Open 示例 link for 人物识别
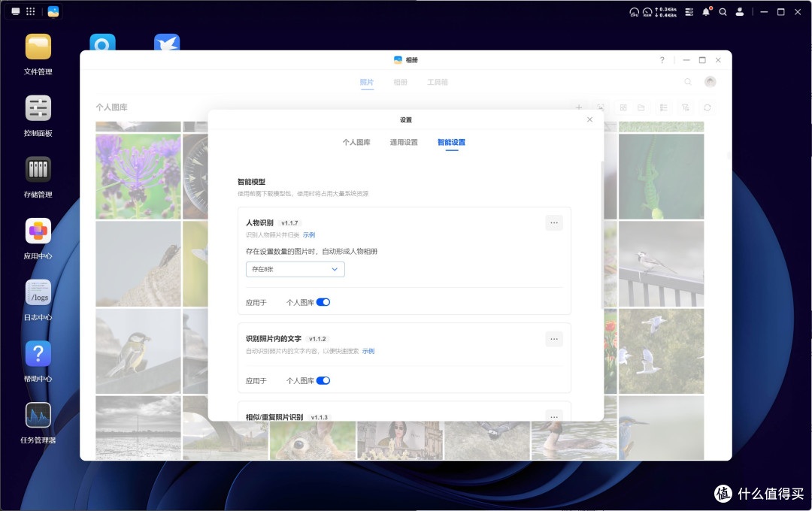The width and height of the screenshot is (812, 511). [309, 235]
